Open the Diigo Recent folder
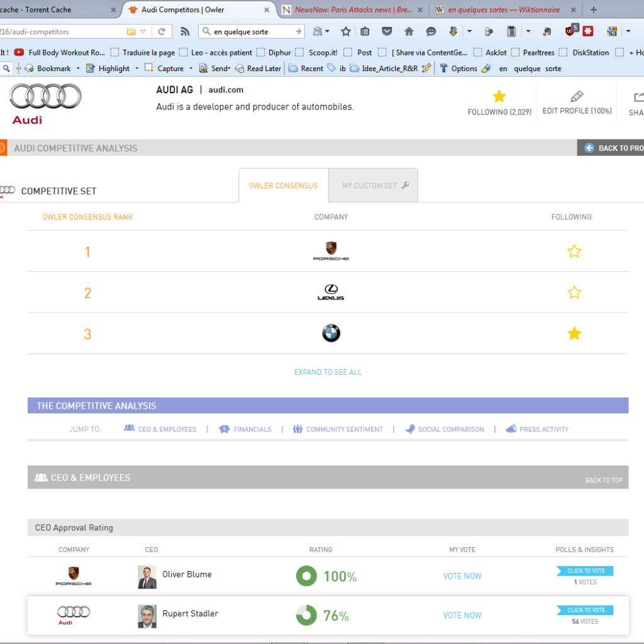This screenshot has height=644, width=644. click(x=306, y=68)
